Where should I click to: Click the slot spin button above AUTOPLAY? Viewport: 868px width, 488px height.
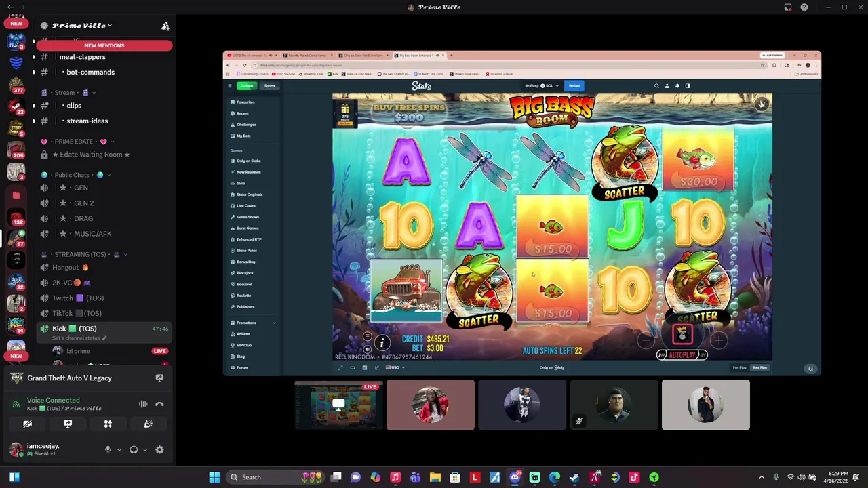pyautogui.click(x=682, y=333)
